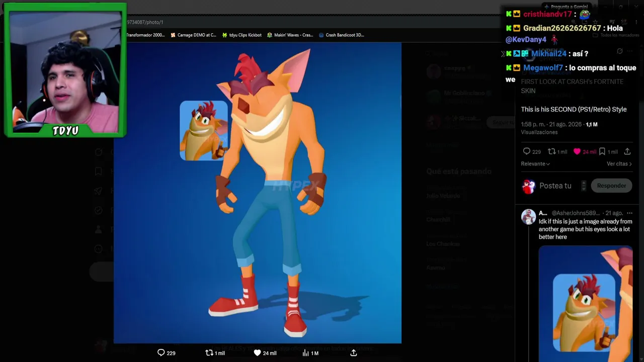Click the user avatar beside Postea tu
Image resolution: width=644 pixels, height=362 pixels.
coord(528,187)
